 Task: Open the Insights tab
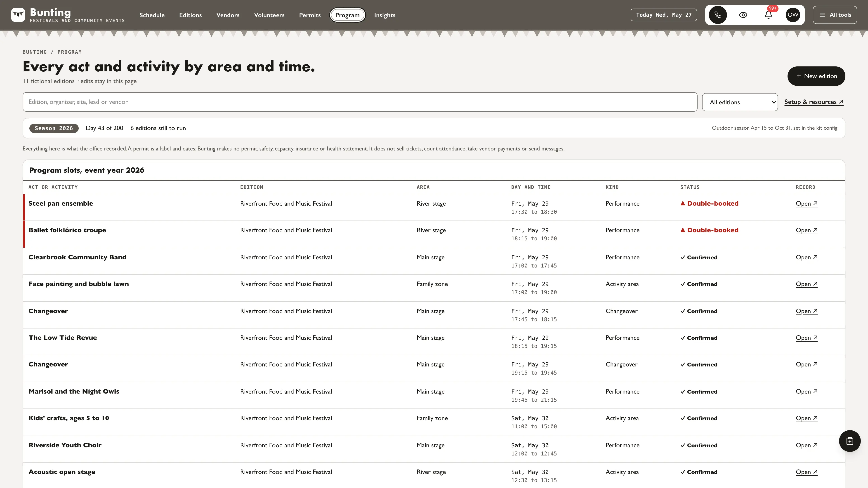[x=384, y=15]
